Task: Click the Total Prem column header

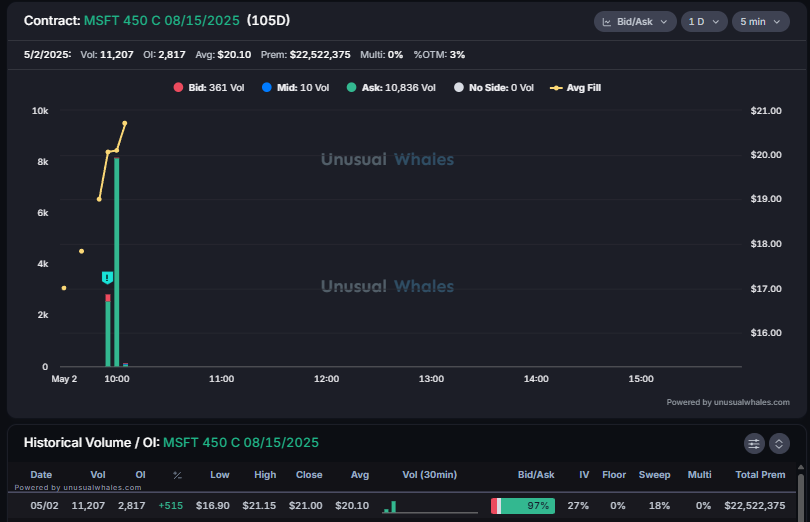Action: tap(760, 474)
